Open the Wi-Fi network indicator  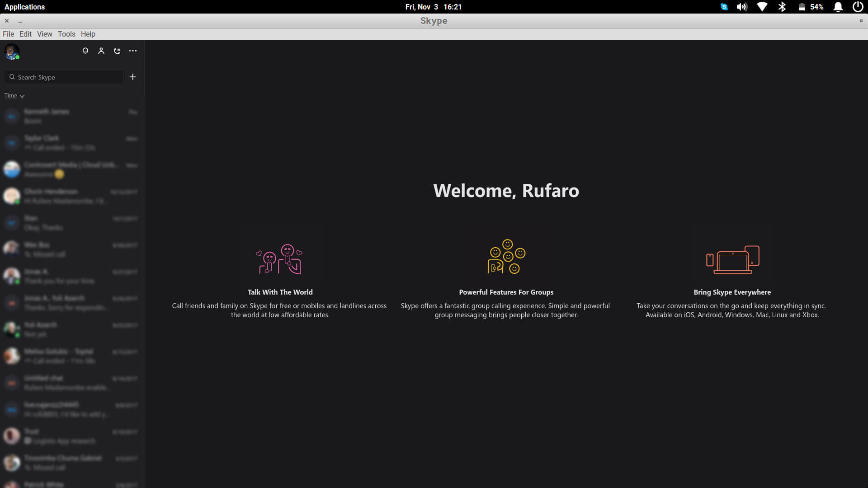tap(762, 7)
